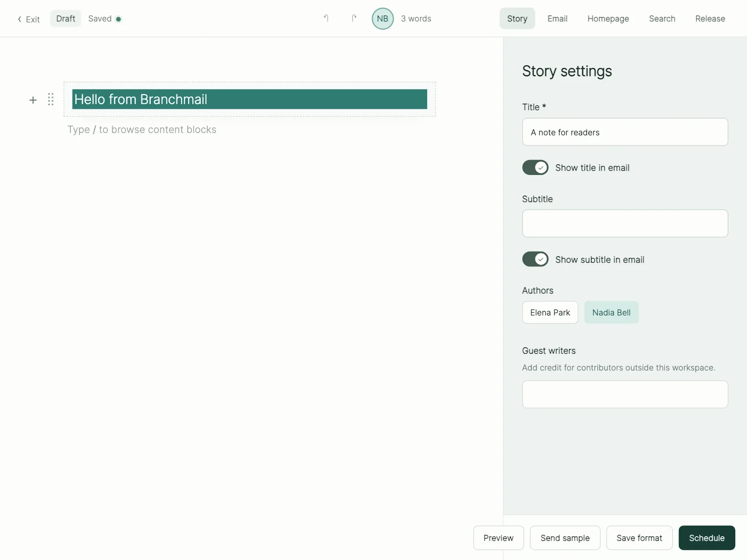Image resolution: width=747 pixels, height=560 pixels.
Task: Open the story Preview
Action: coord(499,538)
